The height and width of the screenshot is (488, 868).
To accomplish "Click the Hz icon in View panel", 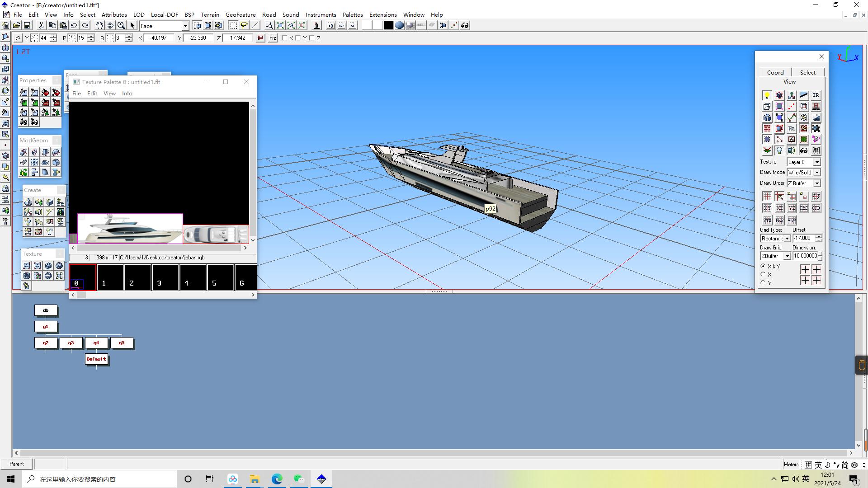I will coord(792,129).
